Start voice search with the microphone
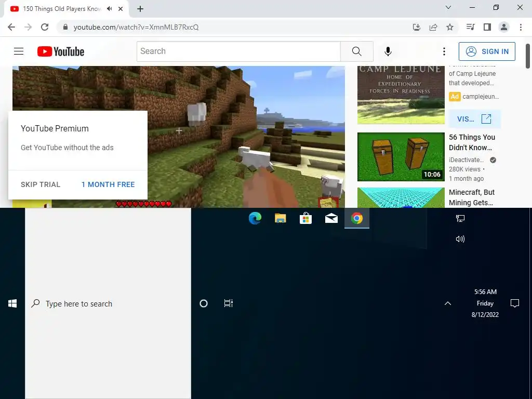 (x=388, y=51)
